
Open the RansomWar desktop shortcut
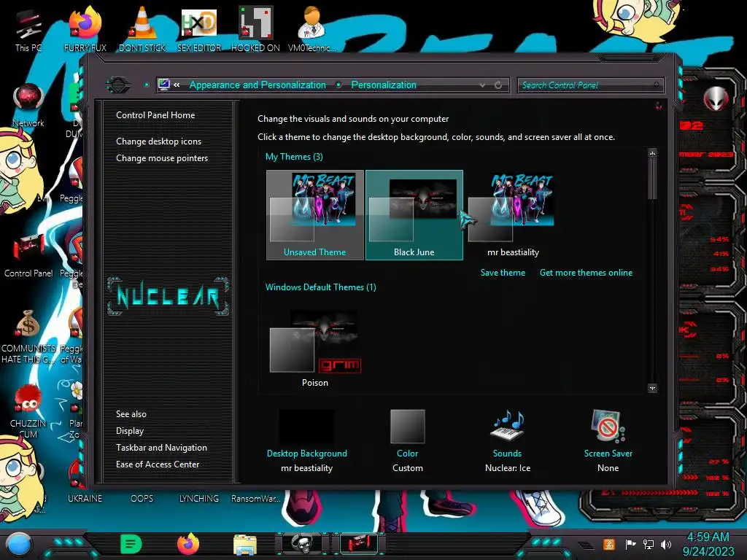pyautogui.click(x=255, y=498)
